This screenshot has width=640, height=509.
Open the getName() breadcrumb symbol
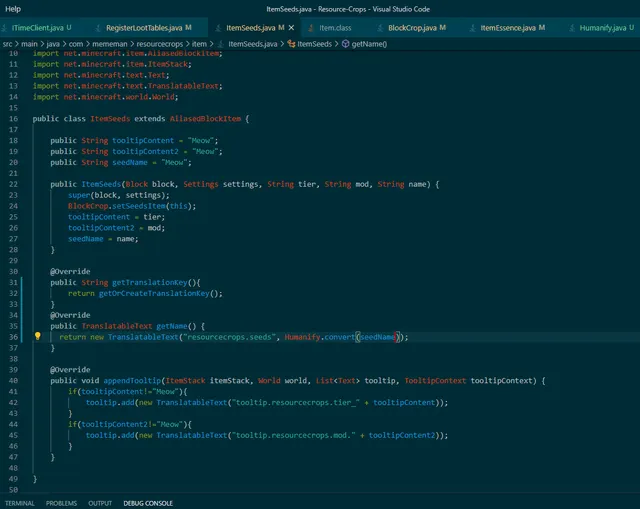(x=369, y=44)
